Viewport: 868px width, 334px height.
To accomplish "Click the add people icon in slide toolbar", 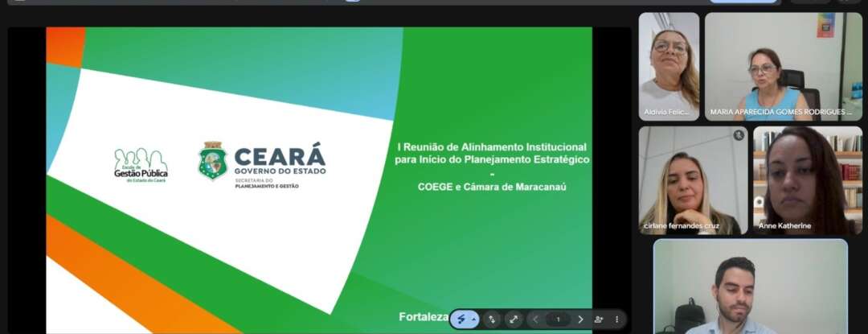I will (x=599, y=319).
